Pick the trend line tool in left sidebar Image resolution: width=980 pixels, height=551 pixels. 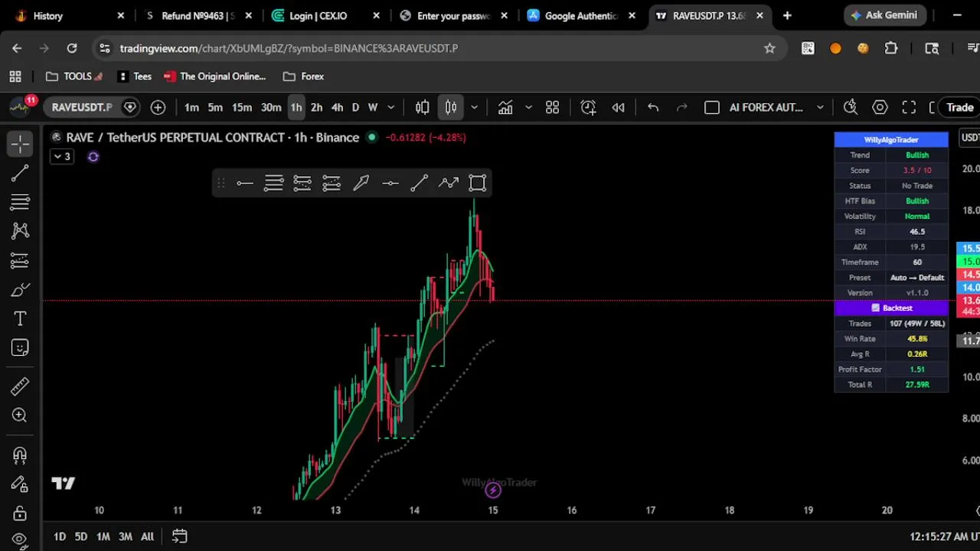20,174
